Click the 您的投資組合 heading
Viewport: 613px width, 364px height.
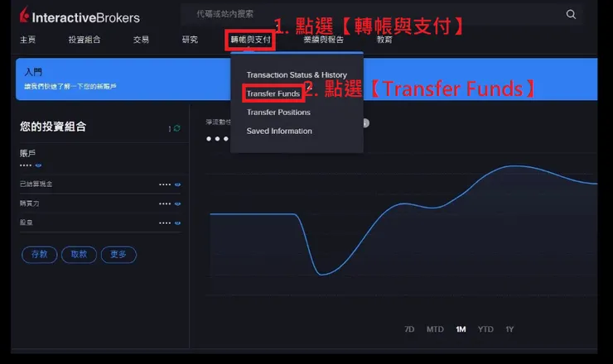pyautogui.click(x=53, y=127)
